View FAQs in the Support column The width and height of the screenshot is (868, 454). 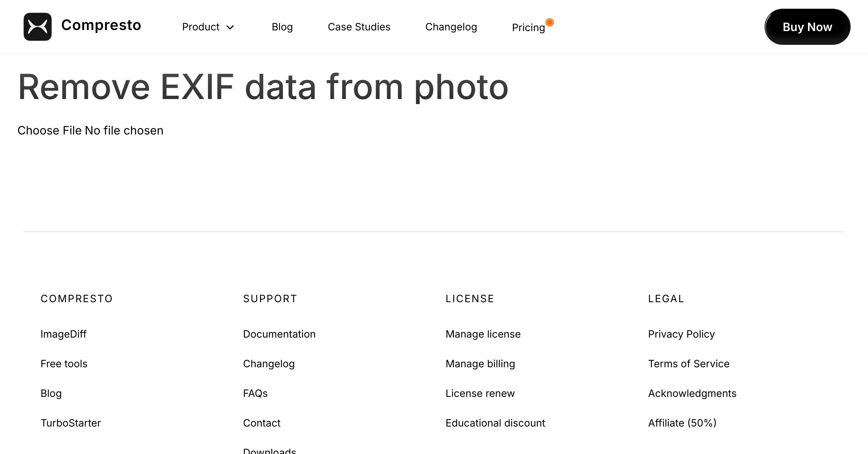(255, 393)
